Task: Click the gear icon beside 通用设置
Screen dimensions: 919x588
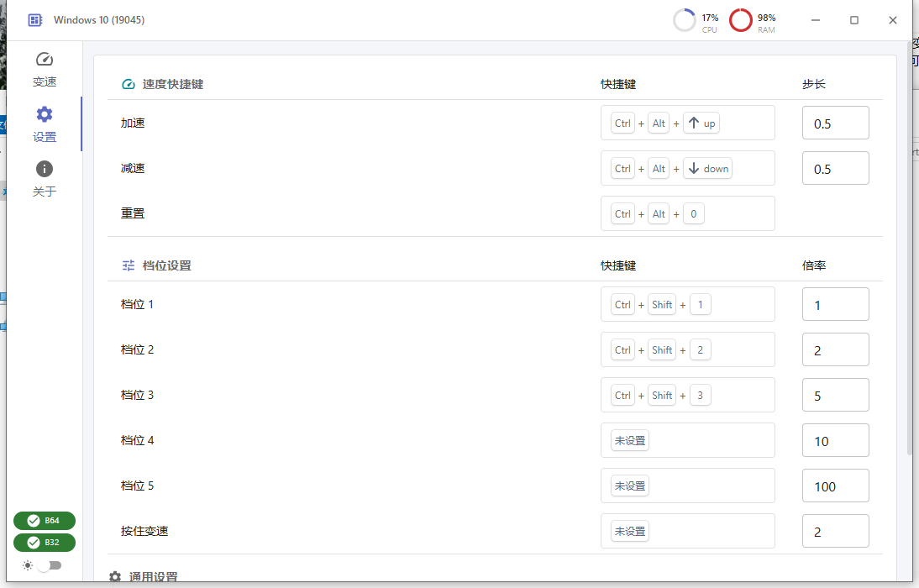Action: point(115,577)
